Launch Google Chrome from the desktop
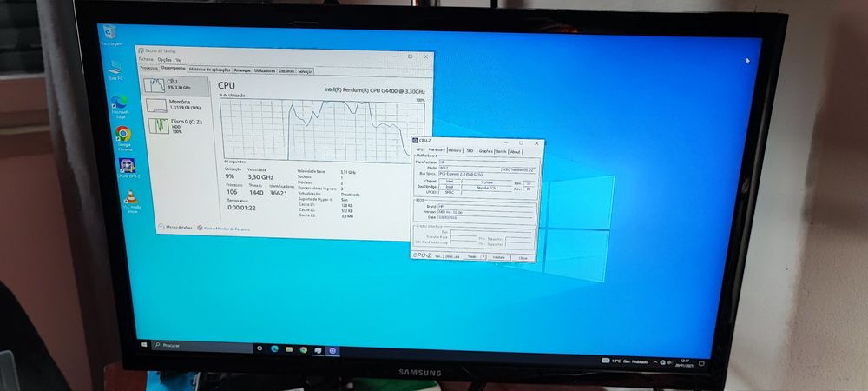Image resolution: width=868 pixels, height=391 pixels. click(x=123, y=138)
